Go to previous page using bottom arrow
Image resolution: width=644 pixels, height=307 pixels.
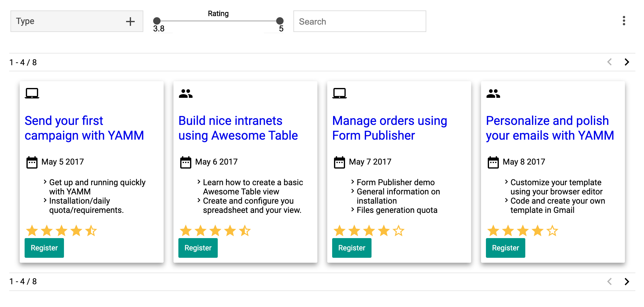[x=610, y=281]
